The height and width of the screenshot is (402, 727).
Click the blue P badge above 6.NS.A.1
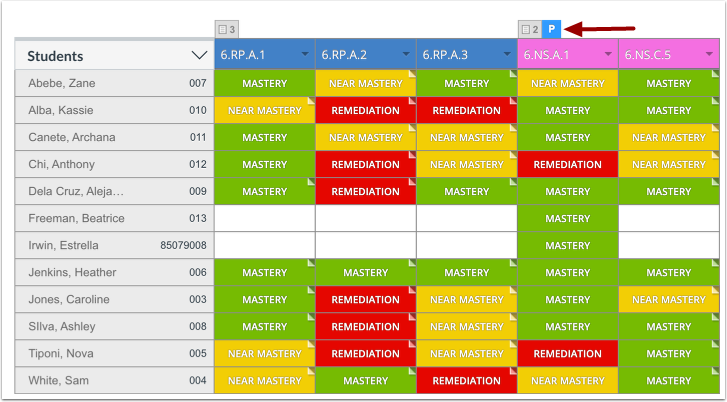coord(551,29)
